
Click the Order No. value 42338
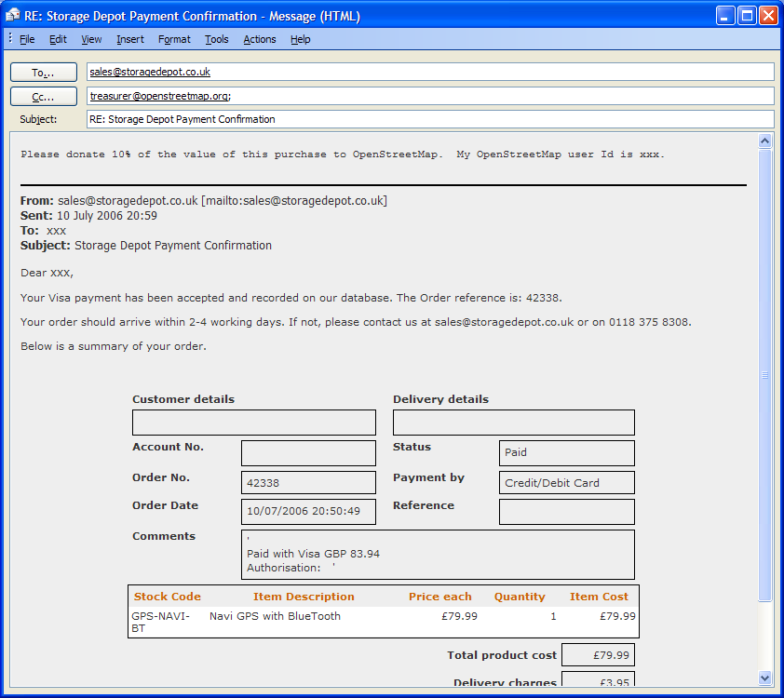pos(308,483)
